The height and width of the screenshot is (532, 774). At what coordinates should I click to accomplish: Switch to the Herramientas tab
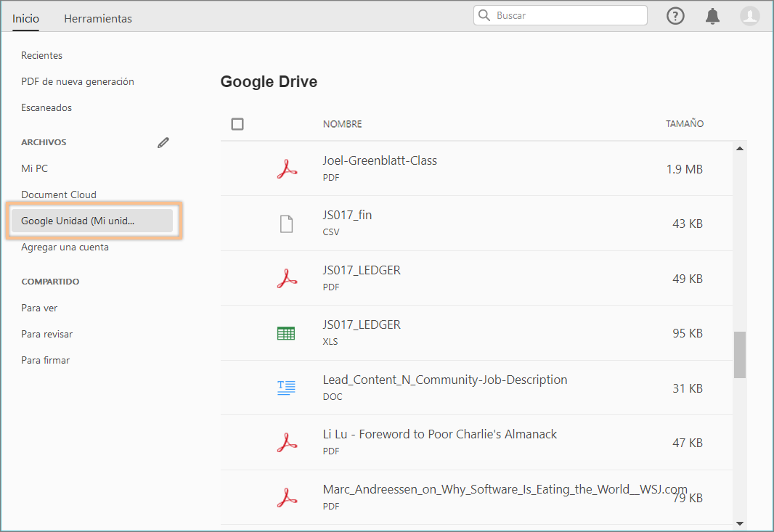pyautogui.click(x=97, y=18)
